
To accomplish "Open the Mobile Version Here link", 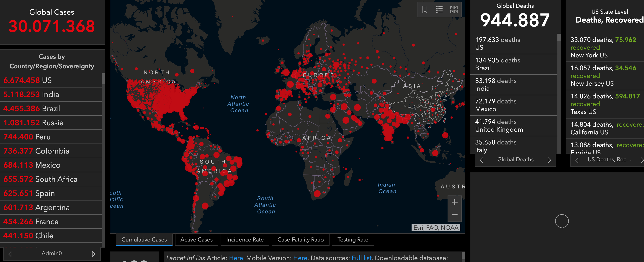I will (x=300, y=258).
